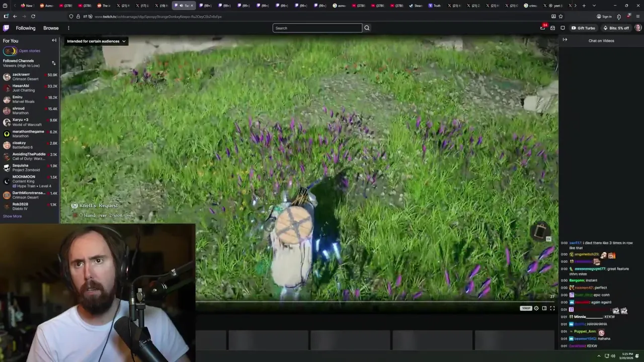Open the taskbar network display icon
644x362 pixels.
click(x=606, y=356)
